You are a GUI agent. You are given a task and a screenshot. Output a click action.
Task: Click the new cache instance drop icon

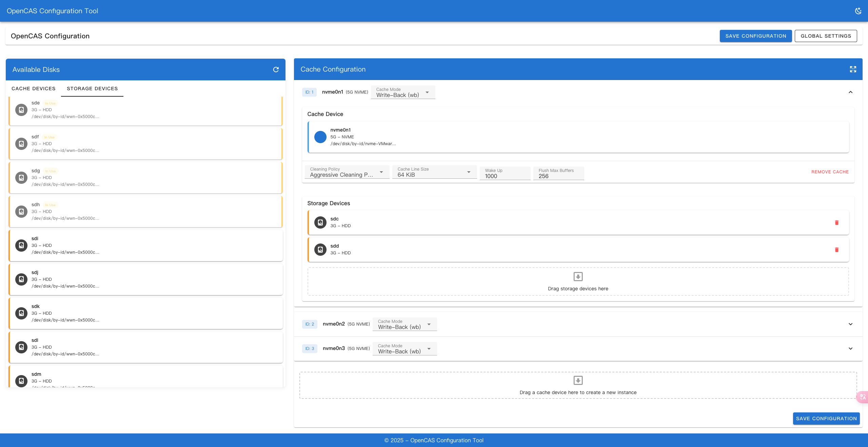coord(578,381)
